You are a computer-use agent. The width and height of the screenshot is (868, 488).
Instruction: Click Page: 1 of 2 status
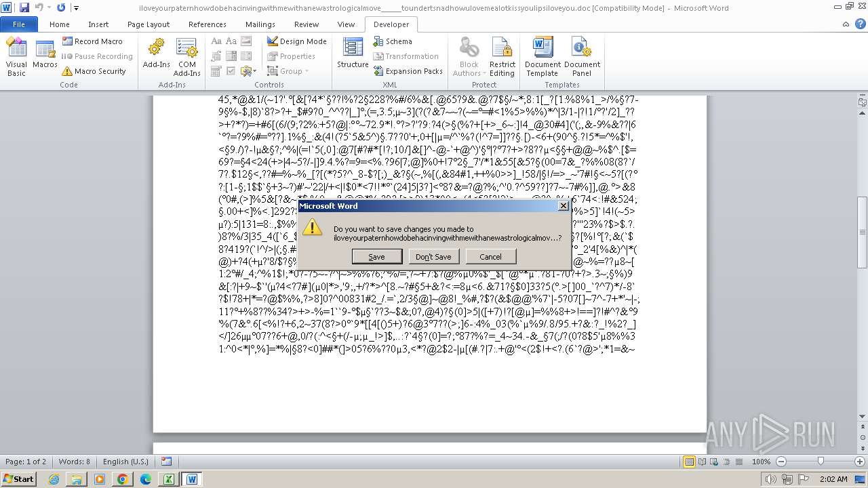[x=26, y=462]
